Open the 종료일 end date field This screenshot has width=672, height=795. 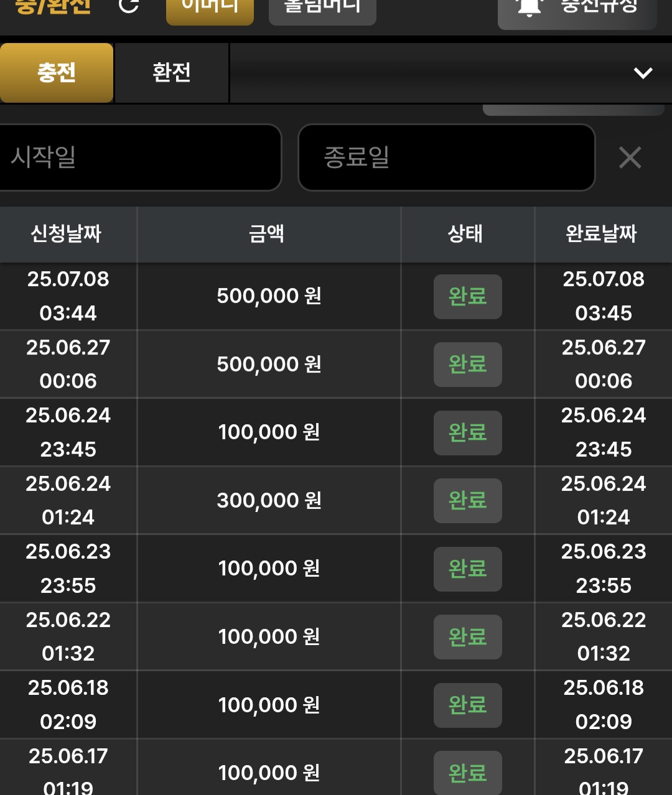coord(447,157)
